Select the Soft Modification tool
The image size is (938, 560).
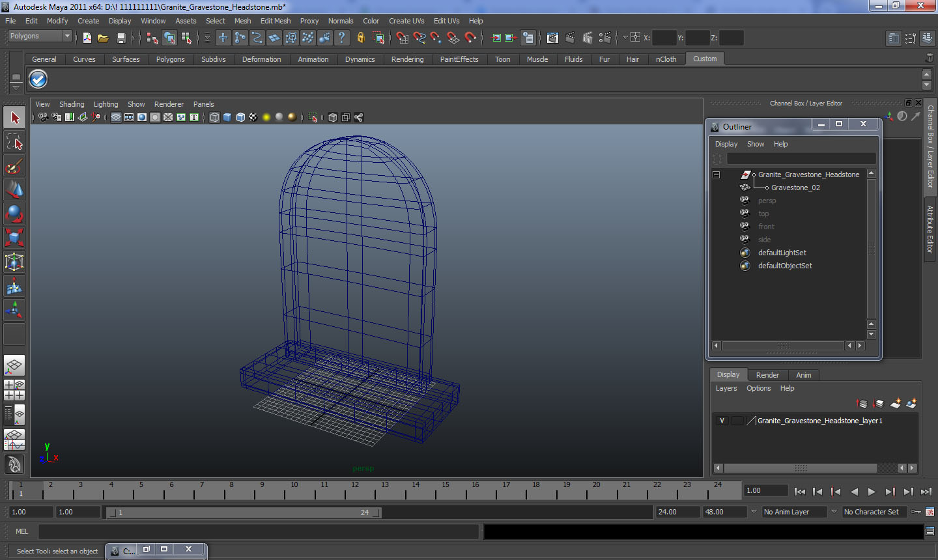[14, 286]
